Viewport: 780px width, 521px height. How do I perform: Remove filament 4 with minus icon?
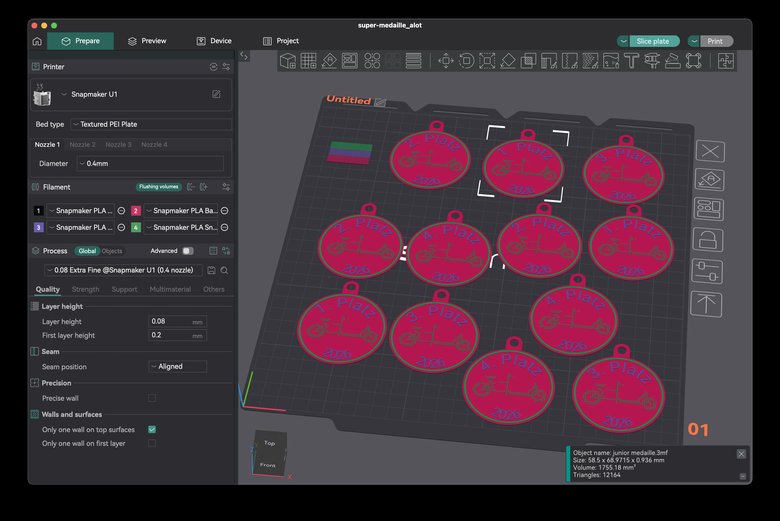point(225,227)
